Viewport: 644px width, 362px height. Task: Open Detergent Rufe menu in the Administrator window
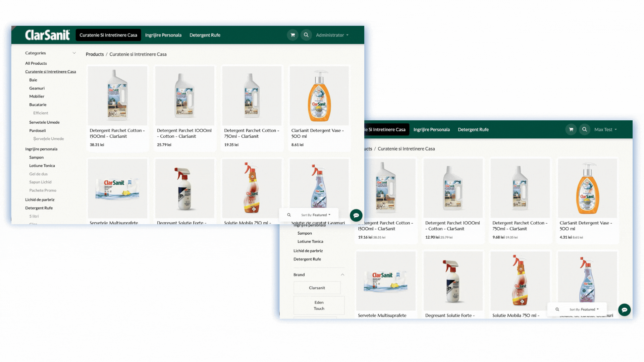(205, 35)
